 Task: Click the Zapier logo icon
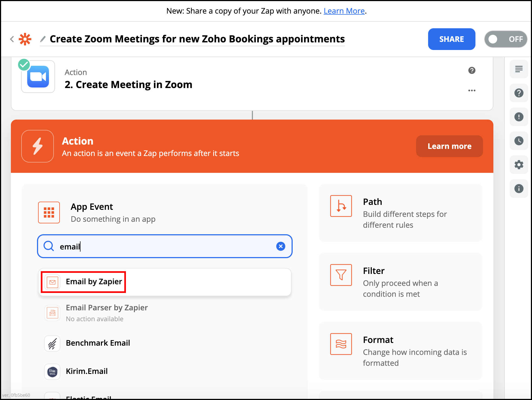click(25, 39)
